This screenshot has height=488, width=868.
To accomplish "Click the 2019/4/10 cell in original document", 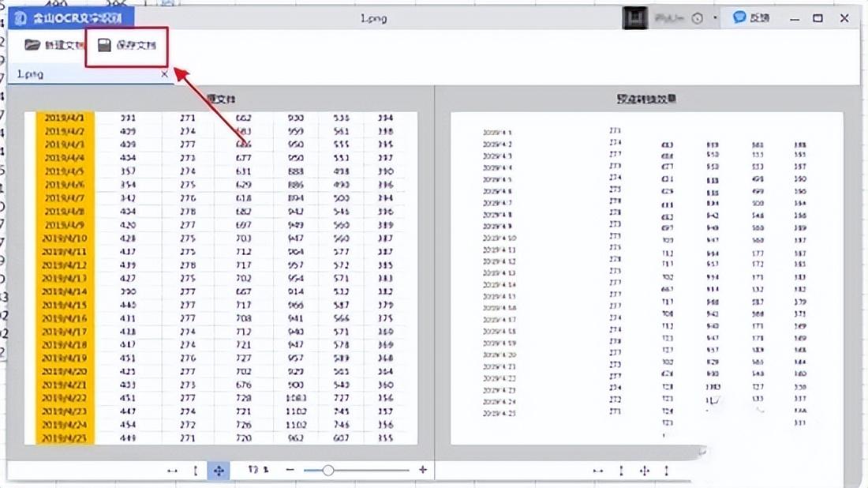I will click(65, 238).
